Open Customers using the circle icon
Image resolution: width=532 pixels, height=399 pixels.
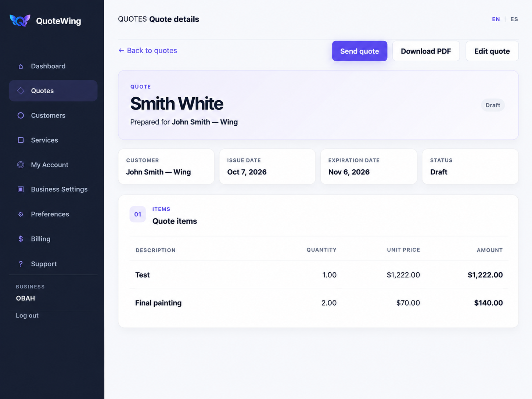[21, 115]
